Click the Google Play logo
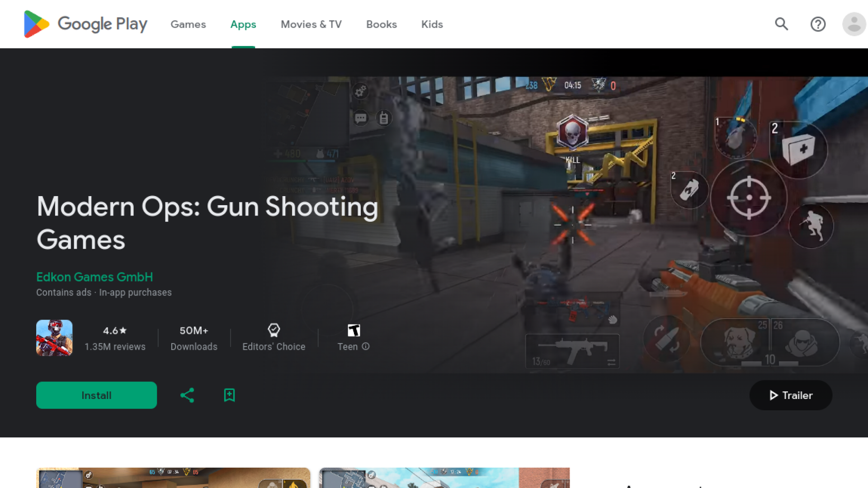 click(x=85, y=24)
